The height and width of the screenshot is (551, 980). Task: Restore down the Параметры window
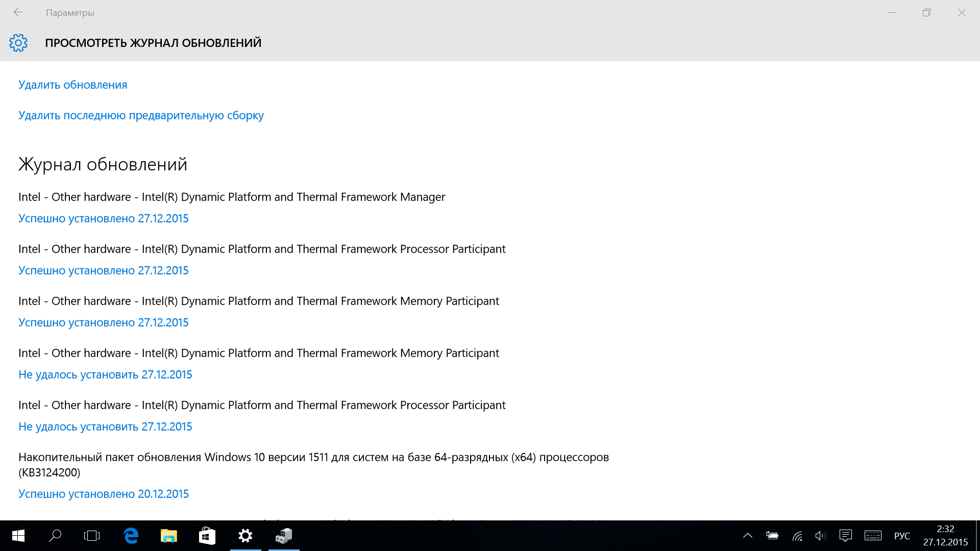926,12
